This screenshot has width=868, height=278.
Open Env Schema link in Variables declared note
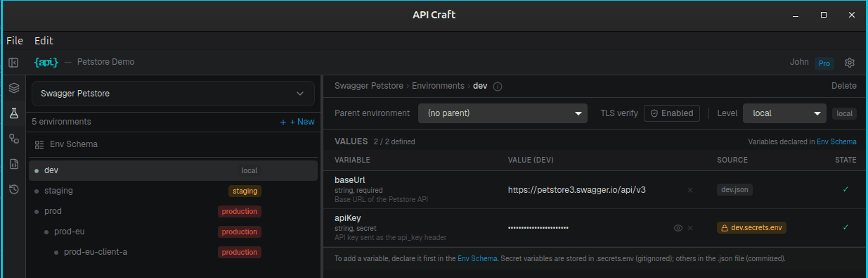(836, 141)
